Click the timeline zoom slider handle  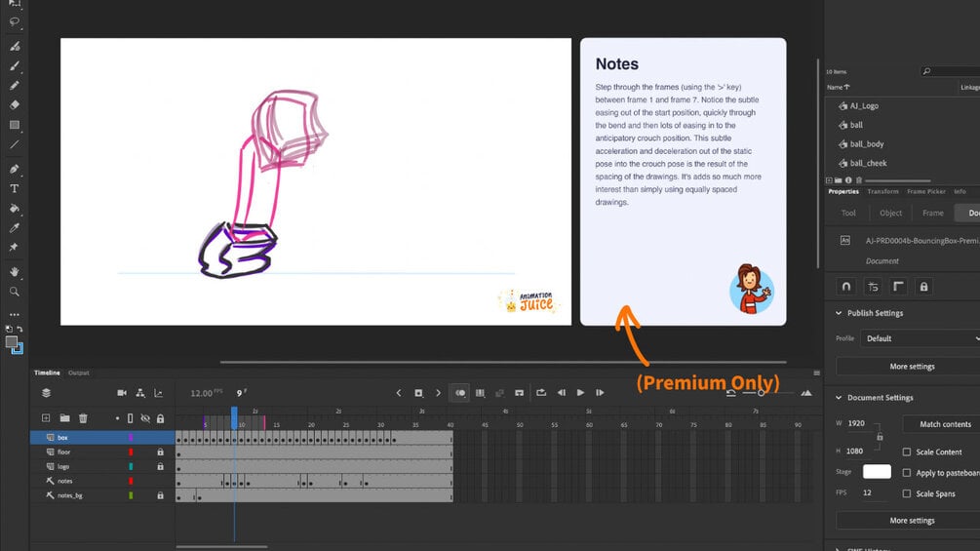click(x=762, y=393)
